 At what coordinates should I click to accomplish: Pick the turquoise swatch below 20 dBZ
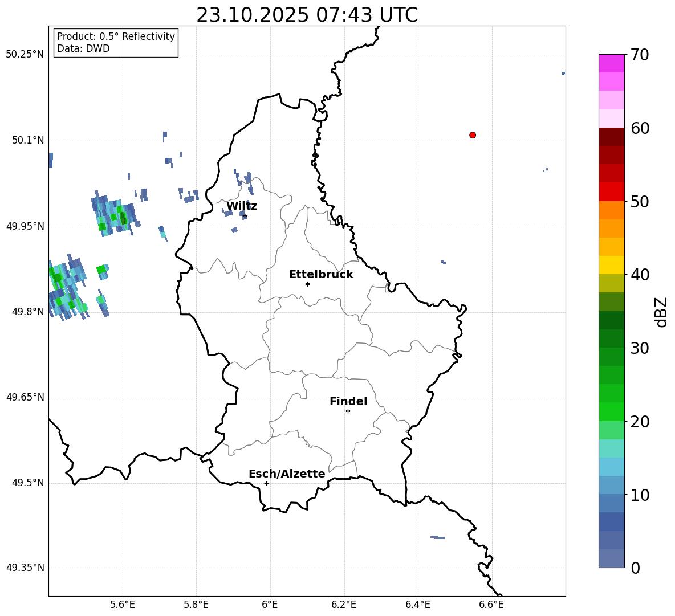(x=612, y=448)
